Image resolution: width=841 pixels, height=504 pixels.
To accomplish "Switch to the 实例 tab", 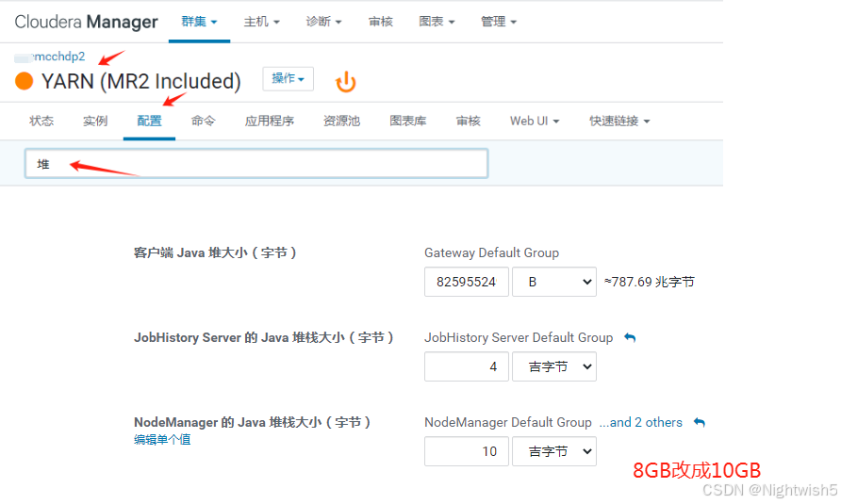I will coord(95,121).
